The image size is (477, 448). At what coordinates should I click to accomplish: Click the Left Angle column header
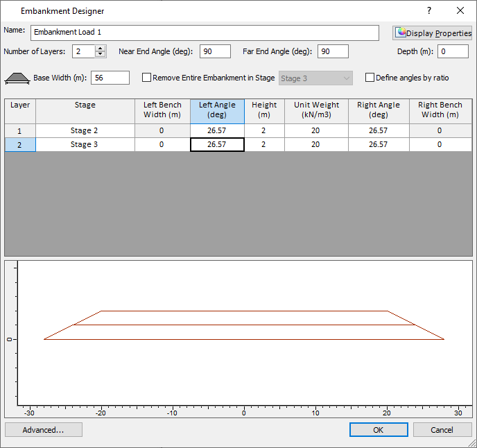click(x=217, y=110)
